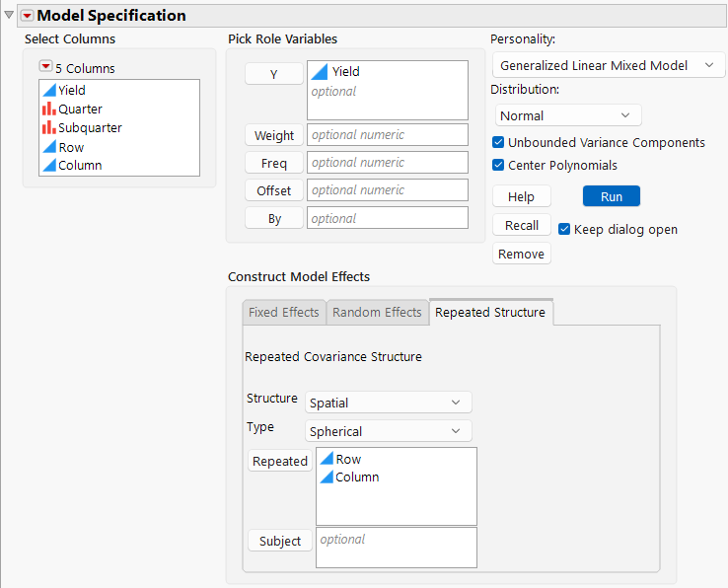
Task: Collapse the Model Specification disclosure triangle
Action: pos(10,15)
